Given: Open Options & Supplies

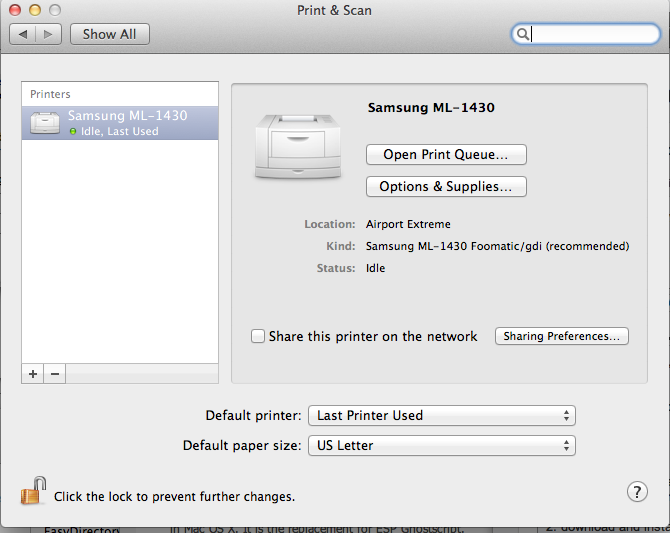Looking at the screenshot, I should coord(446,186).
